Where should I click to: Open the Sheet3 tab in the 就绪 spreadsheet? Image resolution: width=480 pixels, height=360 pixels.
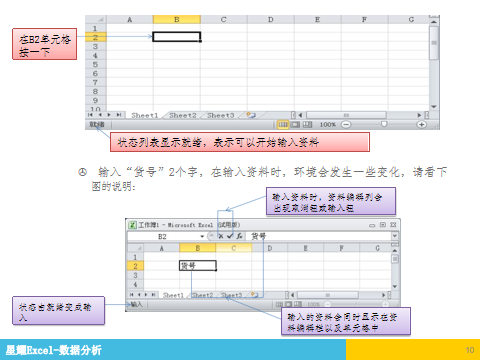click(x=220, y=115)
